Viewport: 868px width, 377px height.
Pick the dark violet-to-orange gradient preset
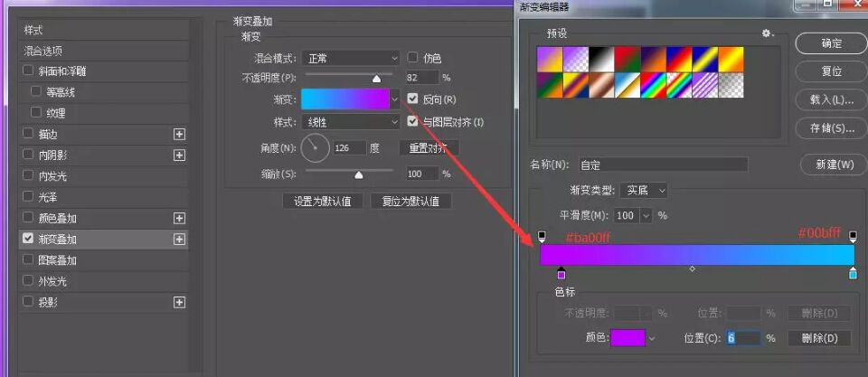(x=653, y=60)
